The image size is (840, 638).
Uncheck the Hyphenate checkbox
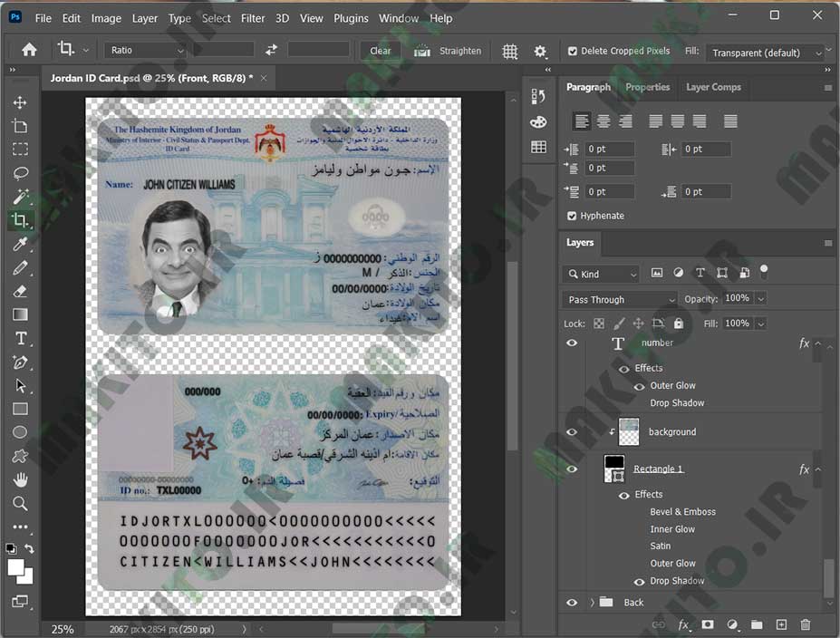[572, 216]
